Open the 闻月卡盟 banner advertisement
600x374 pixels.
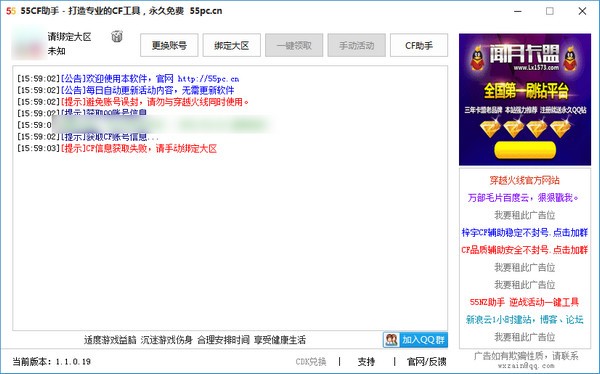525,99
